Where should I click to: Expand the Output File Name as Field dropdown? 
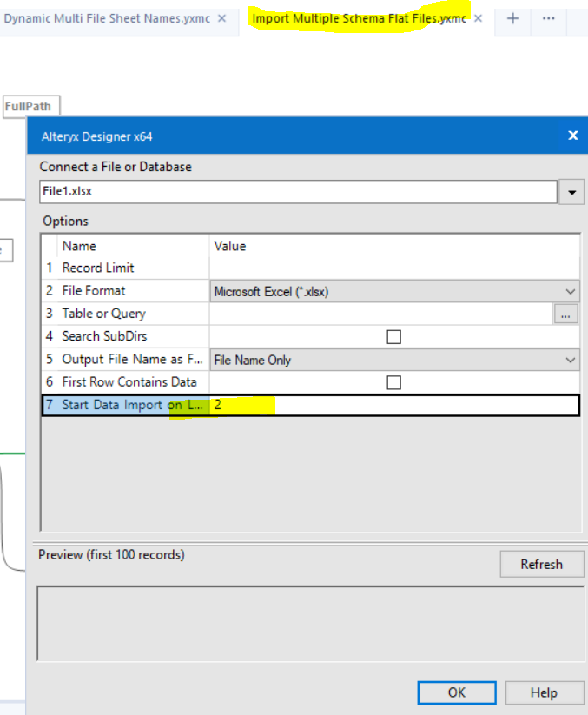(570, 360)
